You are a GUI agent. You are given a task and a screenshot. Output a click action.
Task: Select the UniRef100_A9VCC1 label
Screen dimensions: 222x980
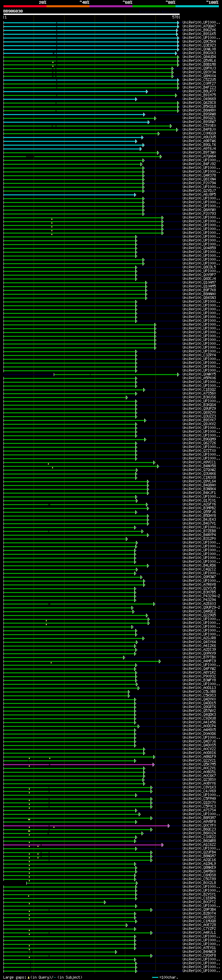(199, 462)
